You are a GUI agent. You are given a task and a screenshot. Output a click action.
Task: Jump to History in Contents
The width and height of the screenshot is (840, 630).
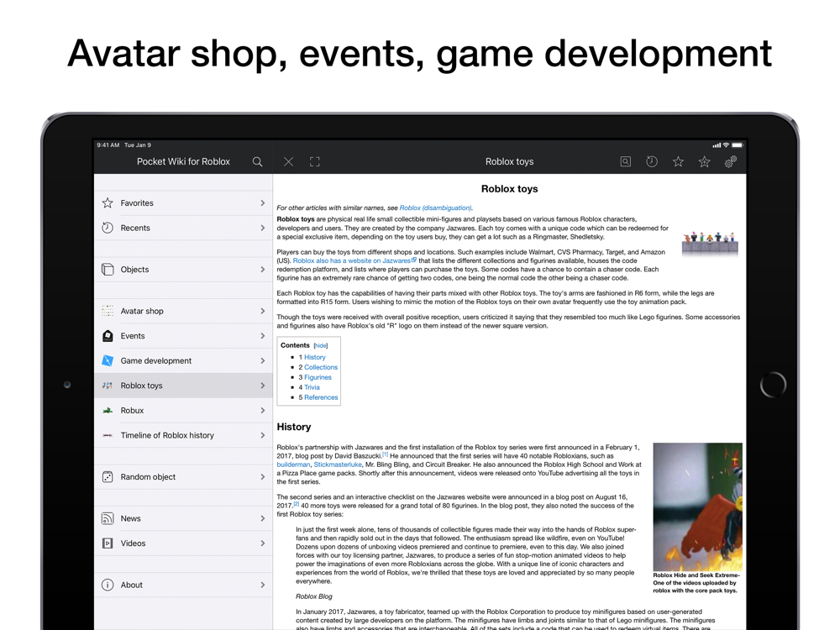314,357
